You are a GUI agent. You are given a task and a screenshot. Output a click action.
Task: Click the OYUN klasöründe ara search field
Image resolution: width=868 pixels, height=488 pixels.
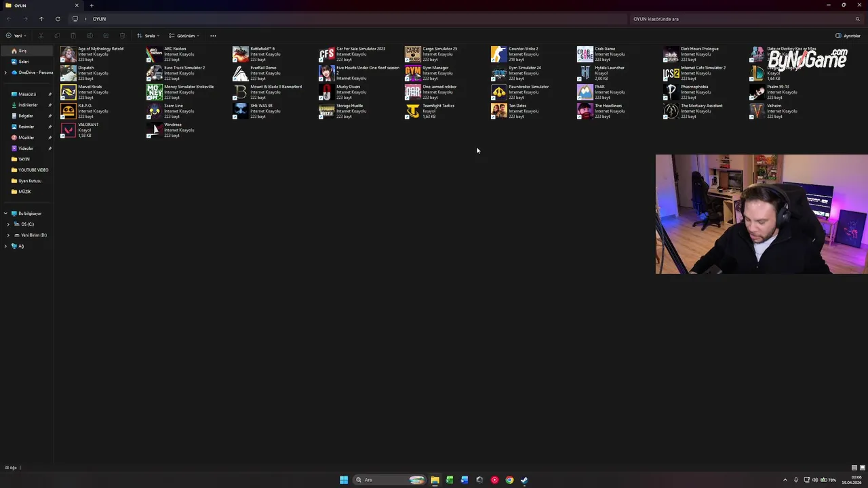coord(746,19)
